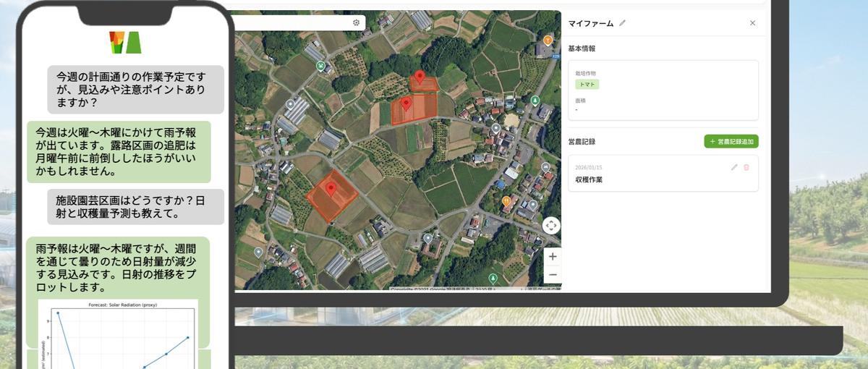Tap phone message asking about 施設園芸区画
Image resolution: width=868 pixels, height=369 pixels.
point(135,207)
